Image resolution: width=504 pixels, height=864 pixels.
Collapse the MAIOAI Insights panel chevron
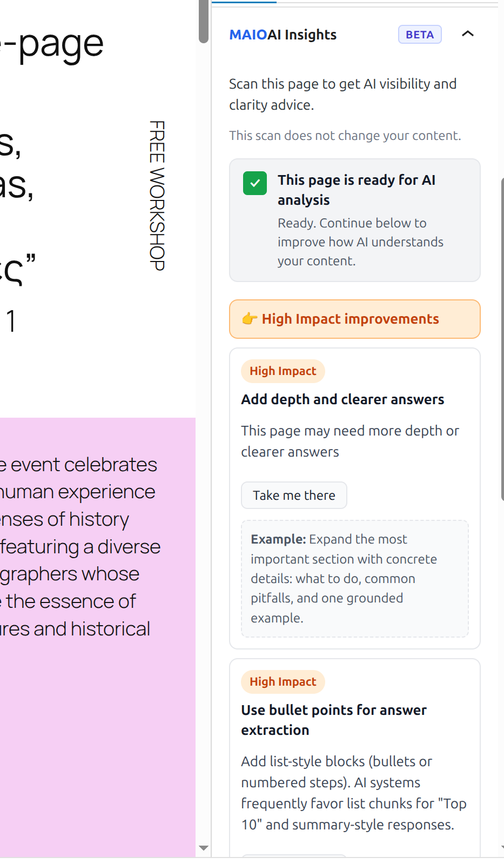468,34
